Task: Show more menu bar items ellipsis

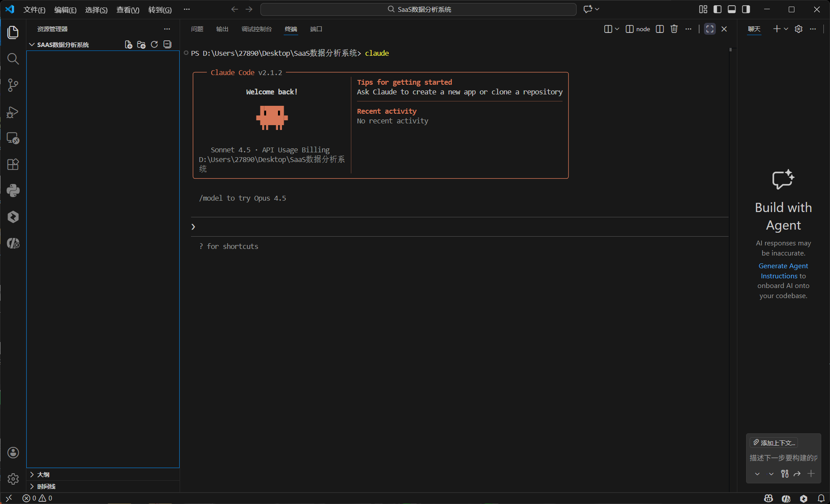Action: point(187,9)
